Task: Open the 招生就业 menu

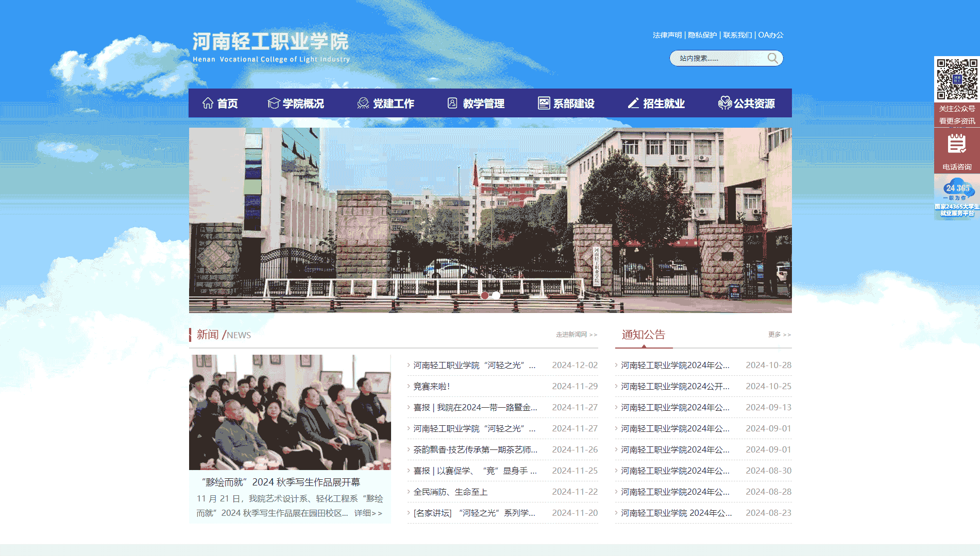Action: tap(656, 103)
